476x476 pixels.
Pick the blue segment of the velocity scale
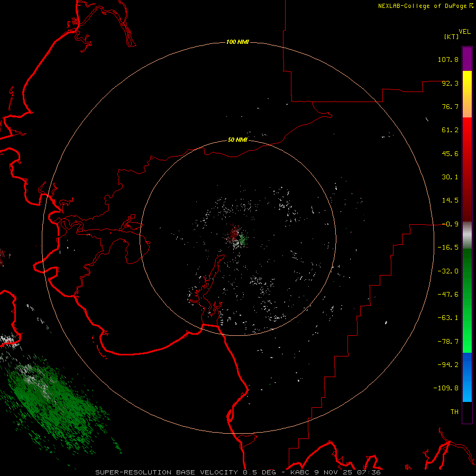(467, 377)
